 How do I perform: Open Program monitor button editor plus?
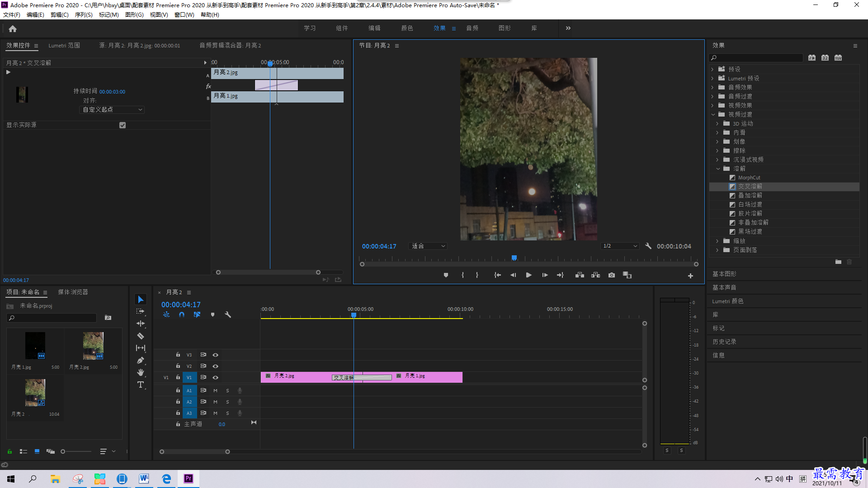click(x=690, y=276)
